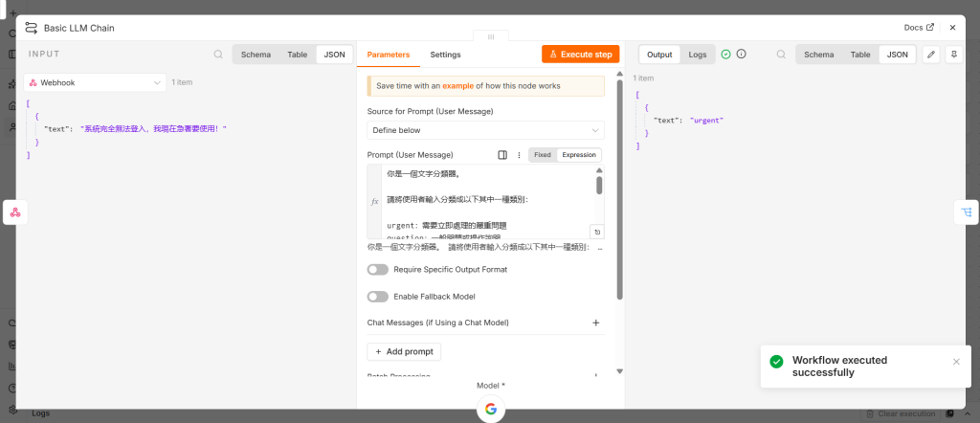This screenshot has width=980, height=423.
Task: Click the green execution success check icon
Action: 725,55
